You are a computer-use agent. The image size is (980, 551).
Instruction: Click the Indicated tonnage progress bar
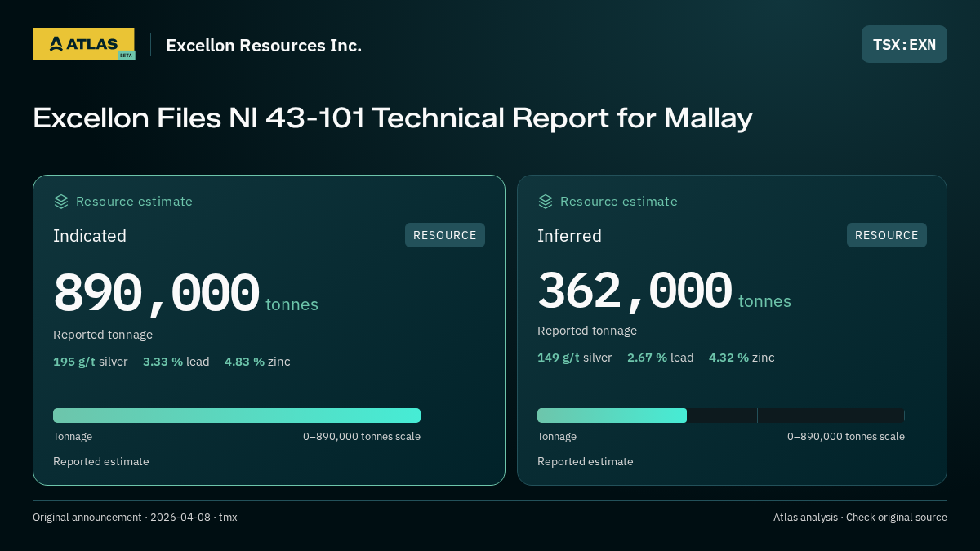237,415
